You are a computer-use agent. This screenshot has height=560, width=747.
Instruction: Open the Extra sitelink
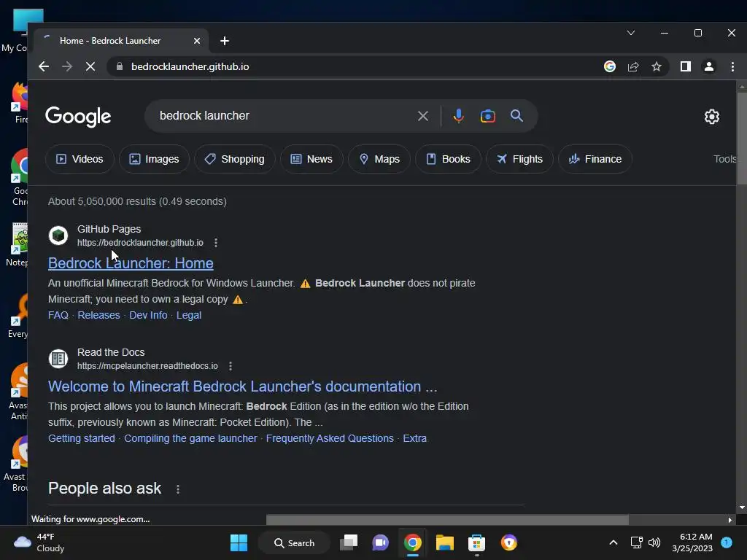pos(414,438)
